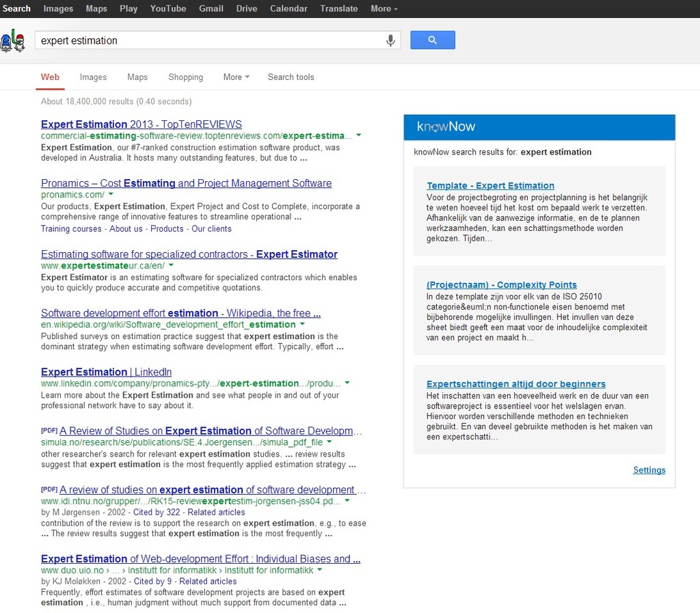This screenshot has height=613, width=700.
Task: Click the blue magnifier search button
Action: (433, 40)
